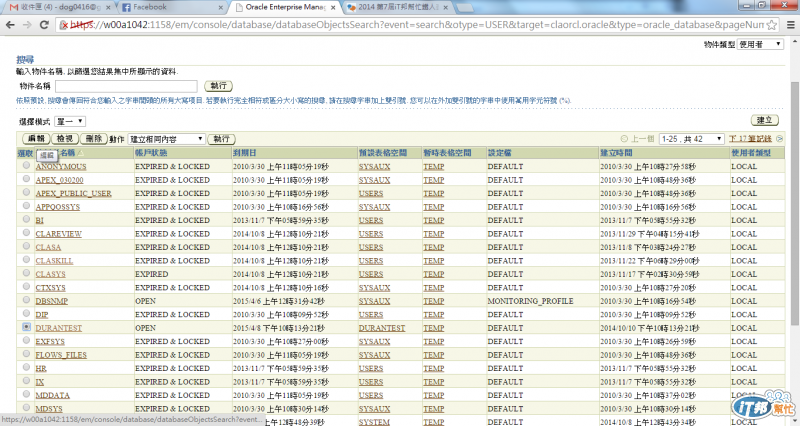Image resolution: width=800 pixels, height=426 pixels.
Task: Sort by 到期日 expiry date column
Action: pos(244,153)
